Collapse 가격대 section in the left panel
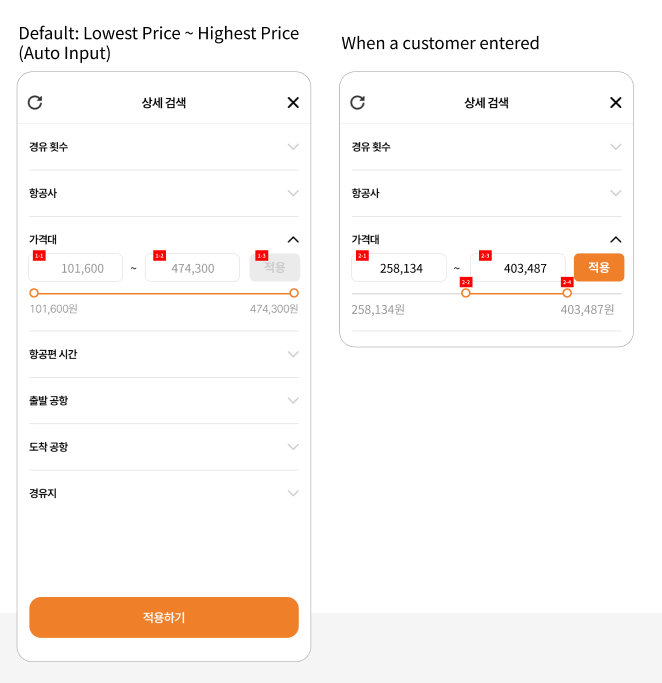The image size is (662, 683). click(x=293, y=240)
